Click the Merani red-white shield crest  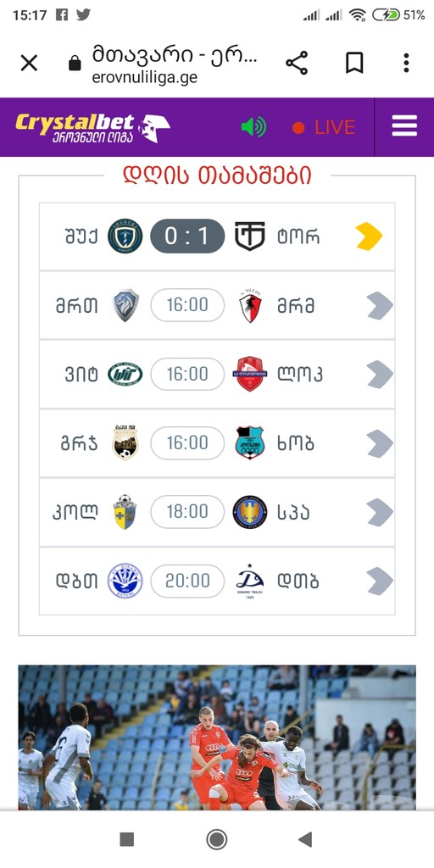pyautogui.click(x=250, y=305)
